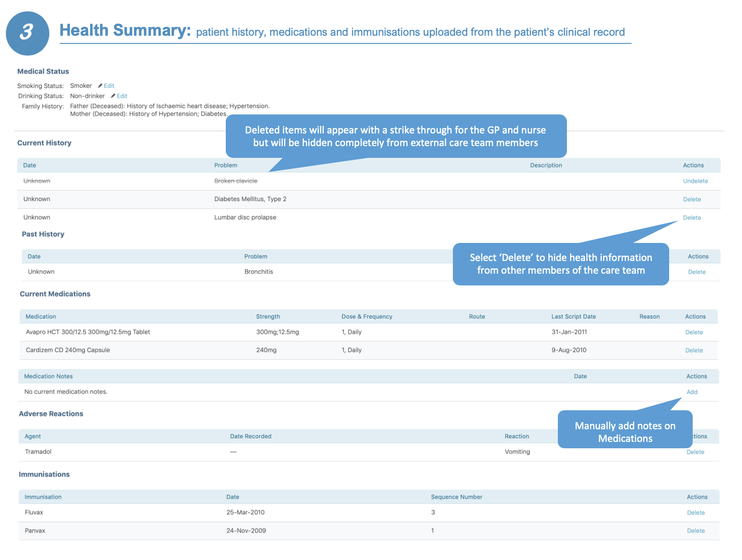Screen dimensions: 742x560
Task: Click the Adverse Reactions section heading
Action: coord(51,414)
